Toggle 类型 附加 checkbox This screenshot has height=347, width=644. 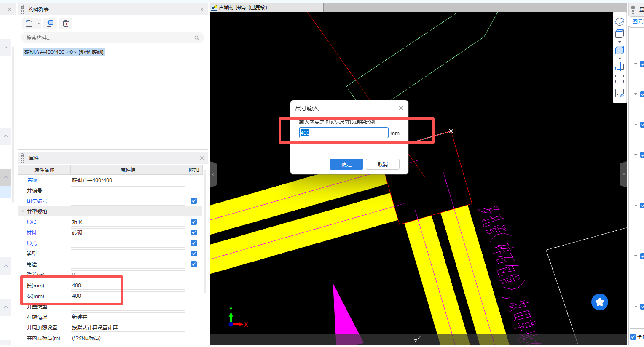[x=194, y=254]
